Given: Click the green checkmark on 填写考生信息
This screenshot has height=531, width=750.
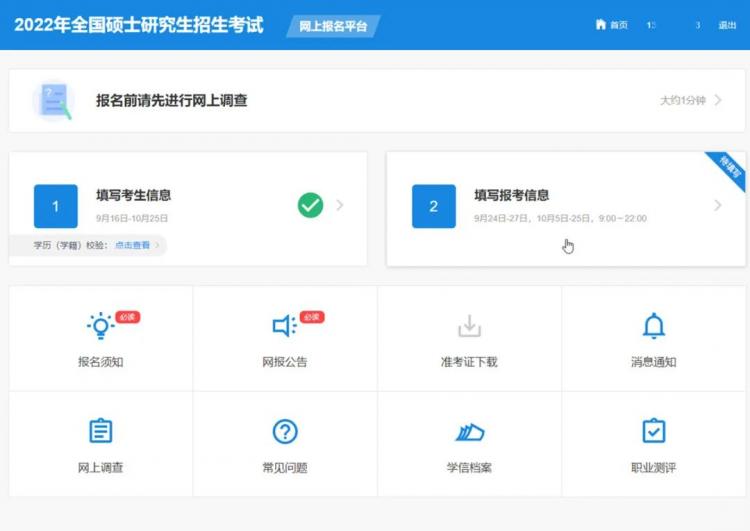Looking at the screenshot, I should (x=310, y=205).
